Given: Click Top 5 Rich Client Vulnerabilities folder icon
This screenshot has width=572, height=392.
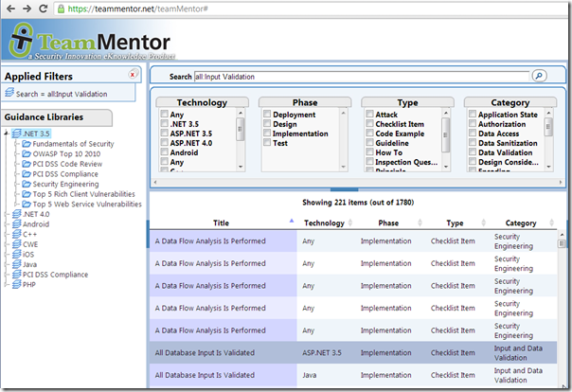Looking at the screenshot, I should tap(27, 193).
